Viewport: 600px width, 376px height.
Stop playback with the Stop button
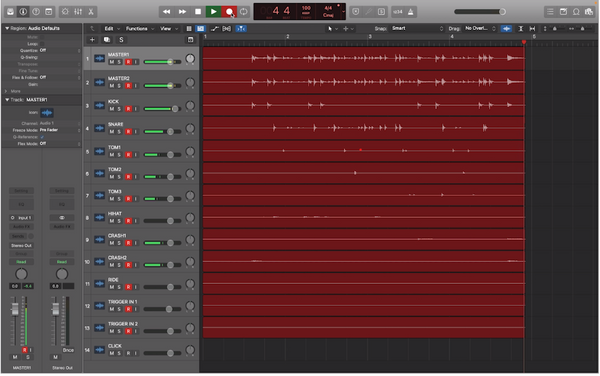click(x=198, y=12)
